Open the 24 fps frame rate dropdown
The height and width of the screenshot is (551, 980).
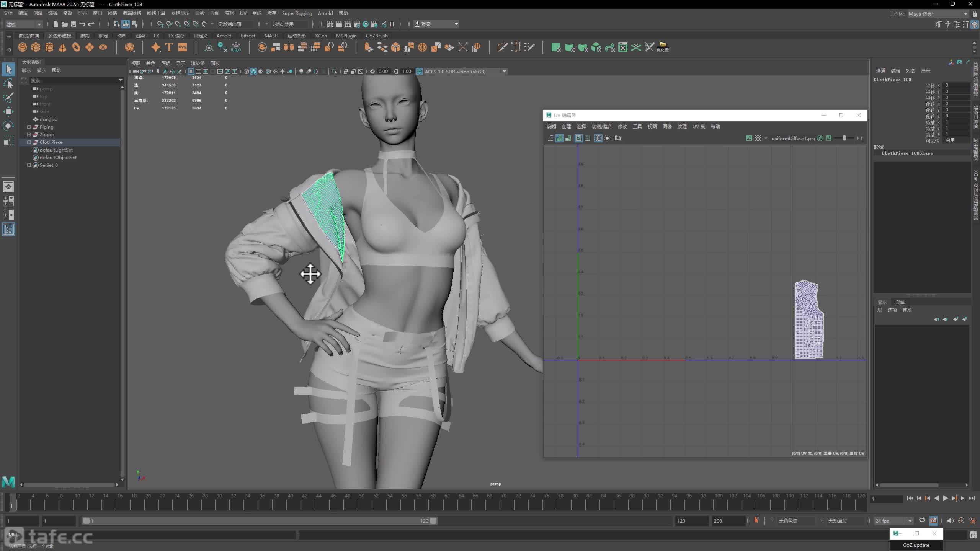pos(893,521)
